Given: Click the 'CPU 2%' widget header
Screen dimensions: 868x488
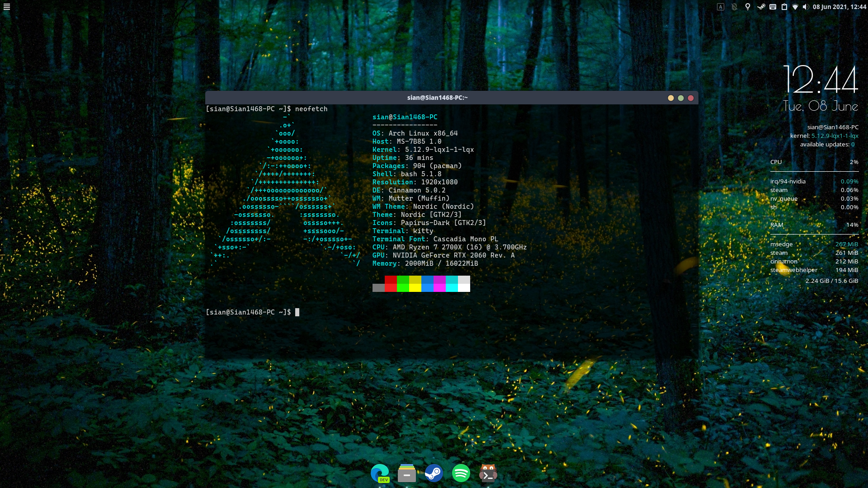Looking at the screenshot, I should pyautogui.click(x=814, y=162).
